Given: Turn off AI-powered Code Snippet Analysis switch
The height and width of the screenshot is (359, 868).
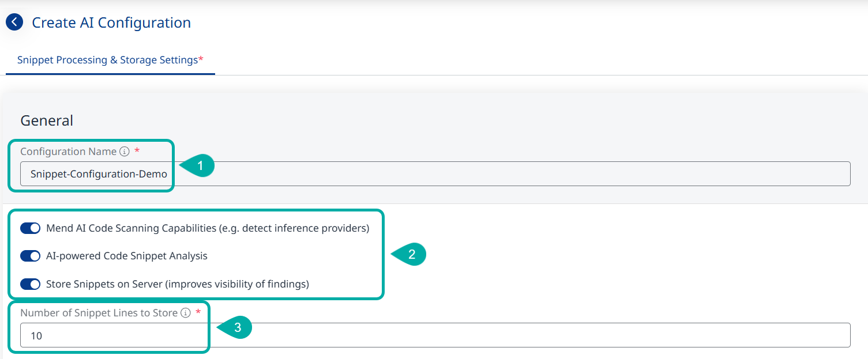Looking at the screenshot, I should (x=30, y=256).
